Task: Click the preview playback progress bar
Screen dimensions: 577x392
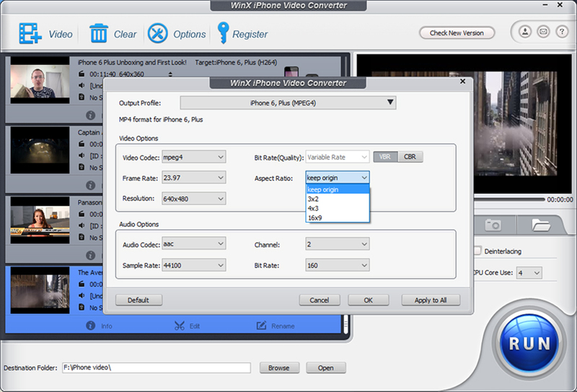Action: pos(509,200)
